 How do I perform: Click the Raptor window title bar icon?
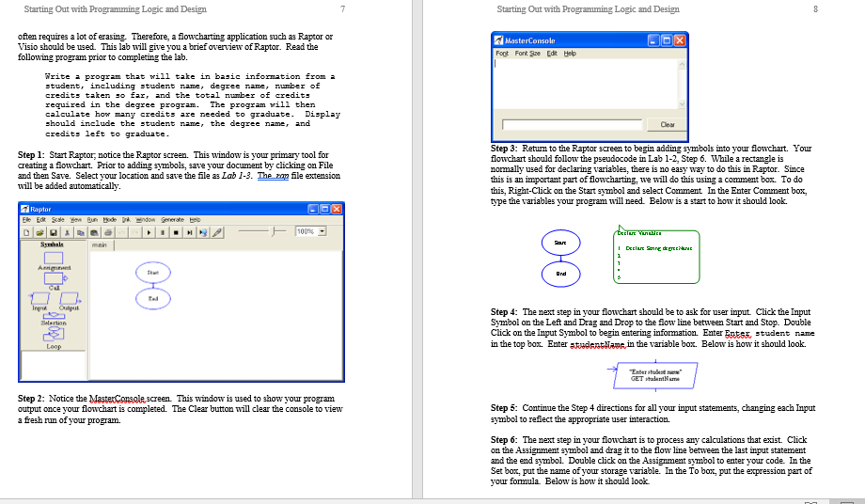click(24, 209)
